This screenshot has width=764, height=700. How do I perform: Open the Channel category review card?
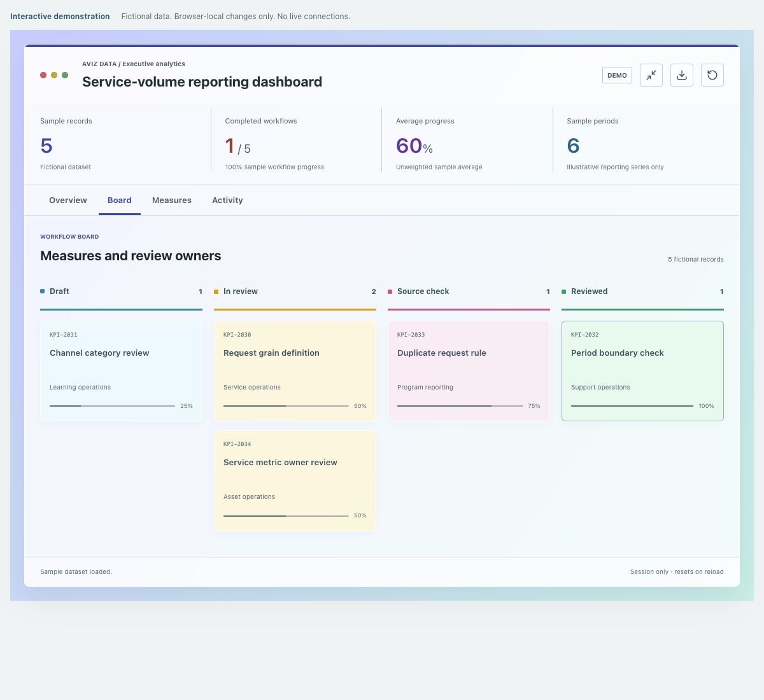tap(121, 371)
